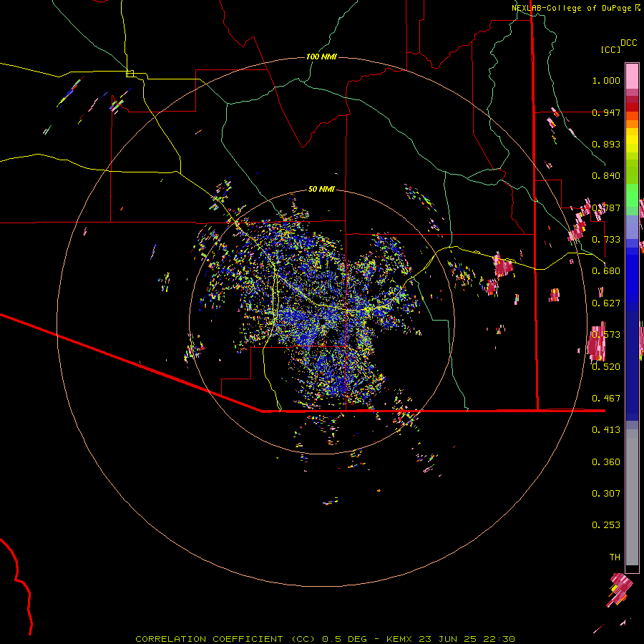Select the 0.467 legend value

pyautogui.click(x=606, y=399)
